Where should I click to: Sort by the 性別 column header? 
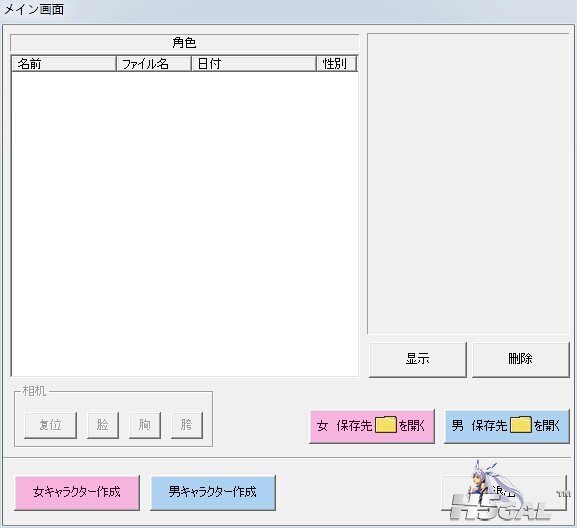[337, 64]
